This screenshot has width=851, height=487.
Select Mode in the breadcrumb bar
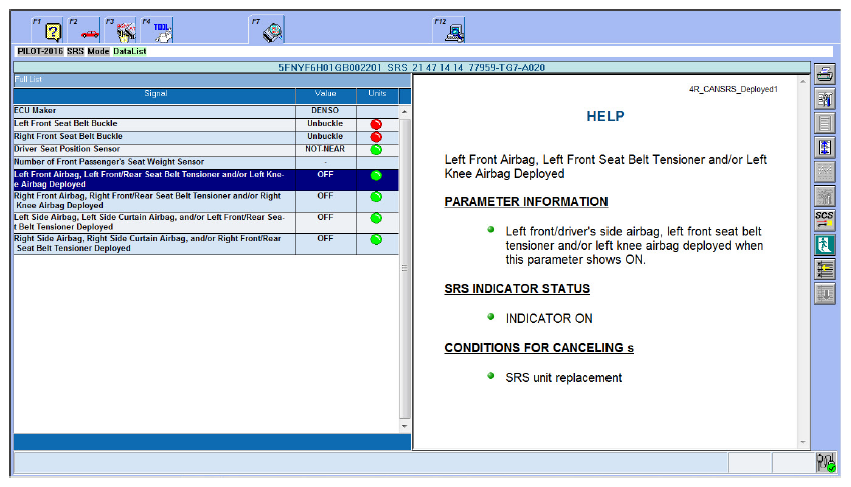98,51
